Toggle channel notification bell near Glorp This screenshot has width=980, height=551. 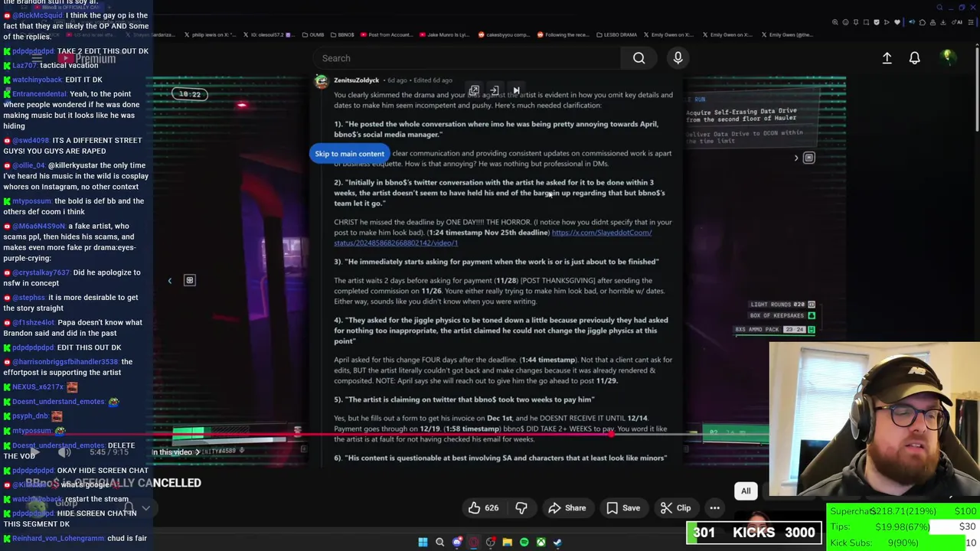point(129,507)
